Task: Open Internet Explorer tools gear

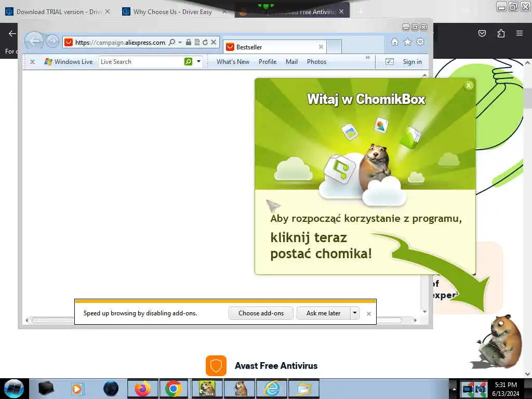Action: pos(420,42)
